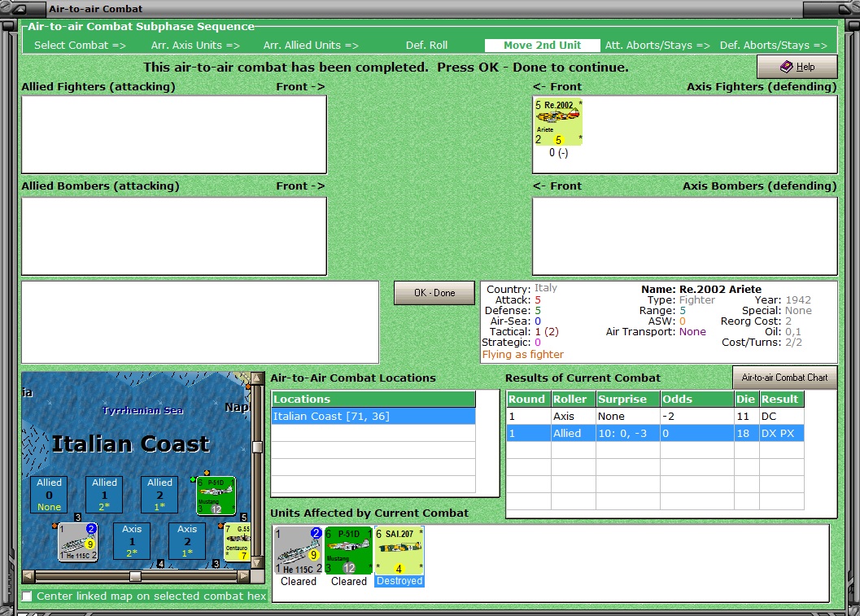Click the Axis Bombers (defending) empty box
The width and height of the screenshot is (860, 616).
685,236
